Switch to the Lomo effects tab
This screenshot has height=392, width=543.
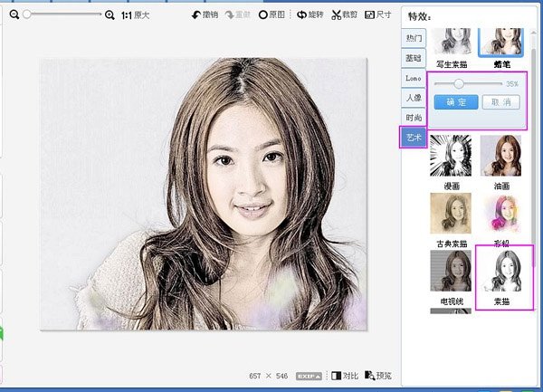[414, 78]
